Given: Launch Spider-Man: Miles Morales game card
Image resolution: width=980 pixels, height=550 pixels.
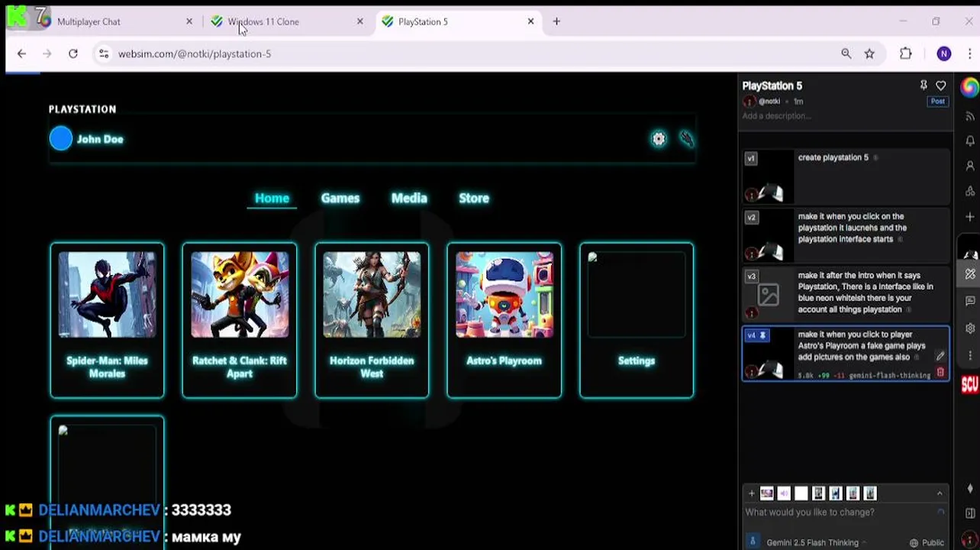Looking at the screenshot, I should point(107,320).
